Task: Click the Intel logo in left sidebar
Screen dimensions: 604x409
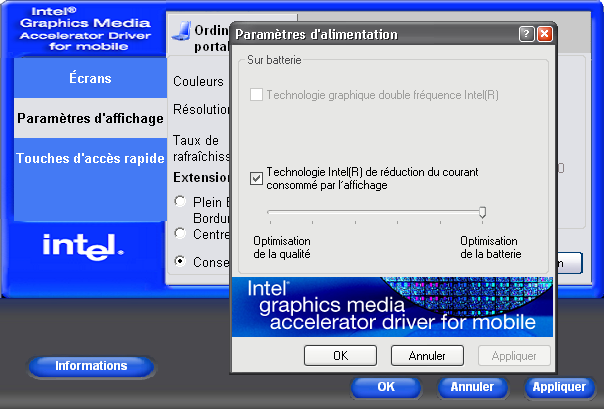Action: pyautogui.click(x=83, y=245)
